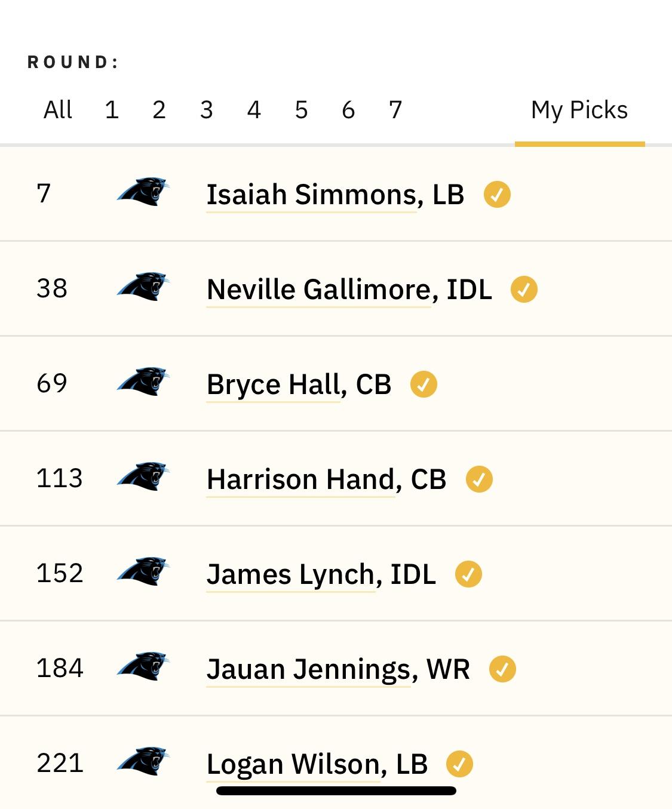Click Panthers logo beside pick 152

click(x=143, y=572)
